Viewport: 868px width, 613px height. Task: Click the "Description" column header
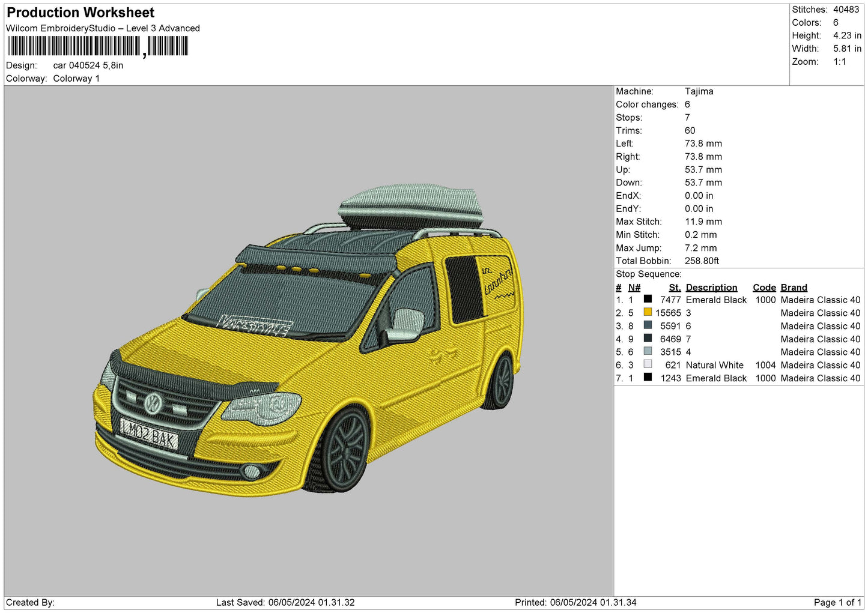click(x=711, y=288)
